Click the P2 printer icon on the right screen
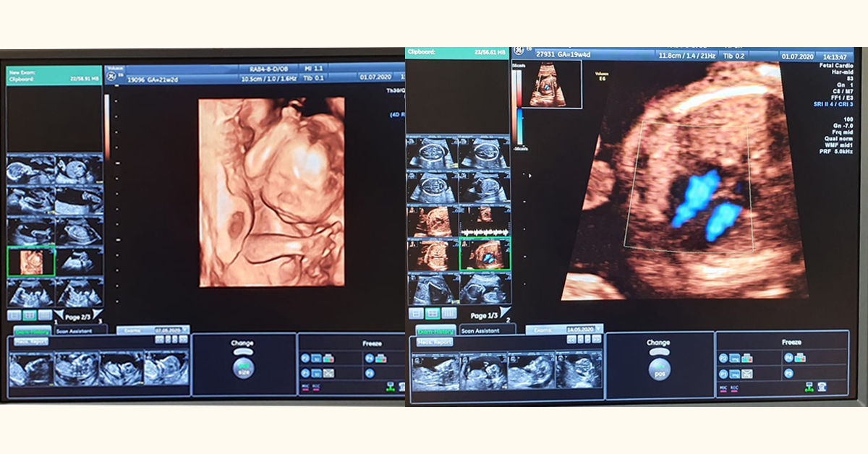The height and width of the screenshot is (454, 868). tap(747, 357)
